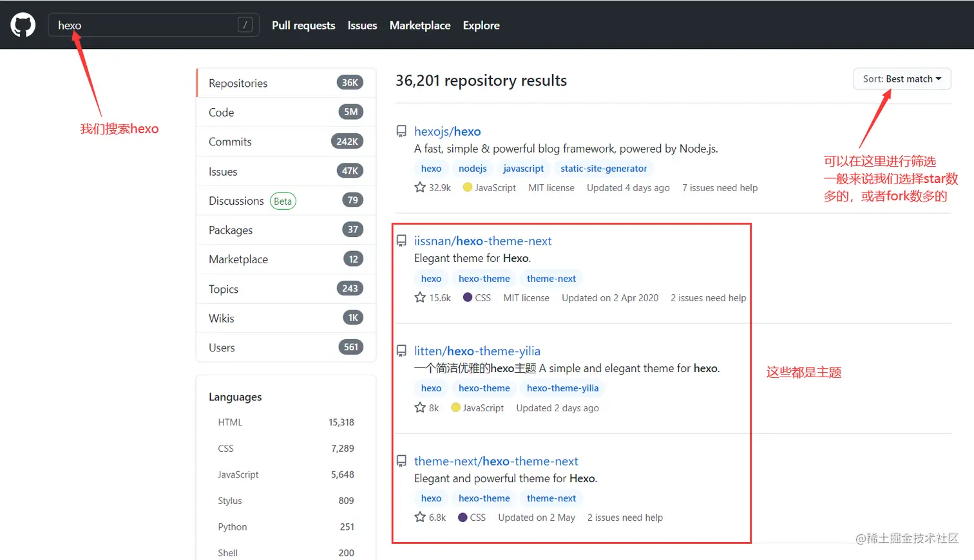Select the Repositories filter in sidebar
This screenshot has height=560, width=974.
click(286, 83)
